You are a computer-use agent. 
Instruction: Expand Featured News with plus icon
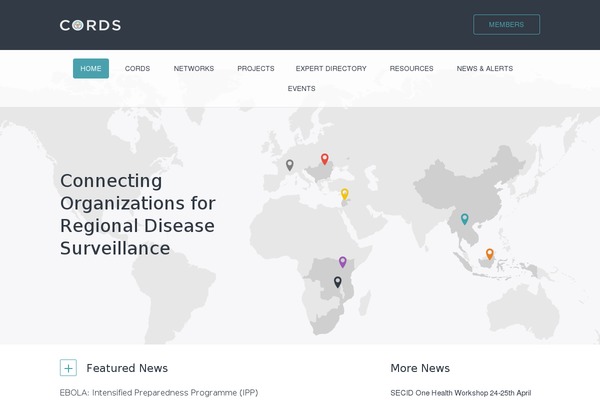pyautogui.click(x=68, y=368)
